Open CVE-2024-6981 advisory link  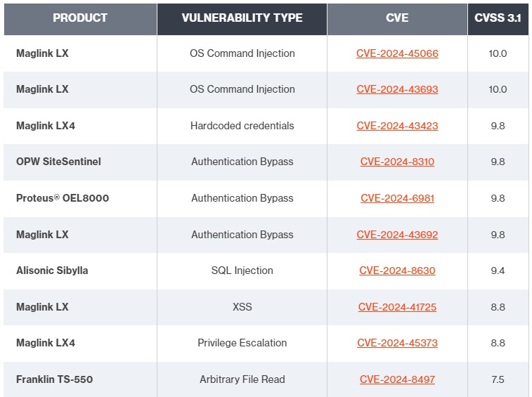pyautogui.click(x=397, y=198)
